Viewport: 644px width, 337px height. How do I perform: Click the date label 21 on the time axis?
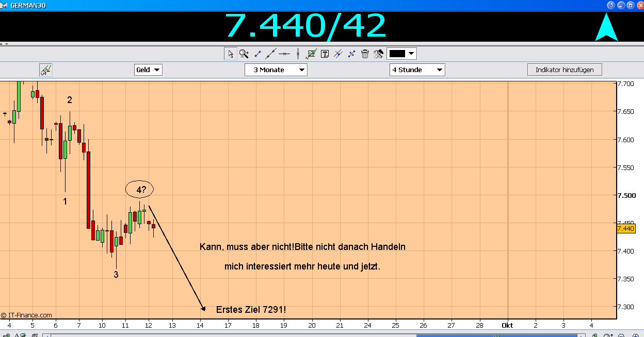click(340, 325)
